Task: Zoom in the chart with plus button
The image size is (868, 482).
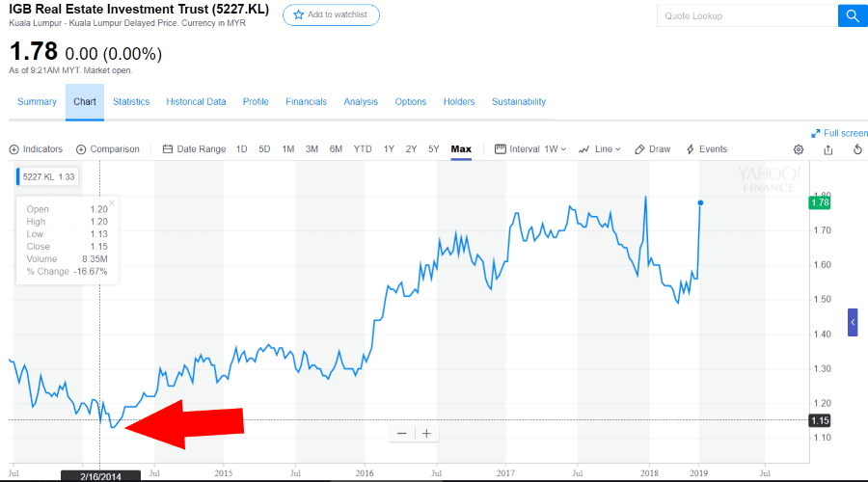Action: point(426,433)
